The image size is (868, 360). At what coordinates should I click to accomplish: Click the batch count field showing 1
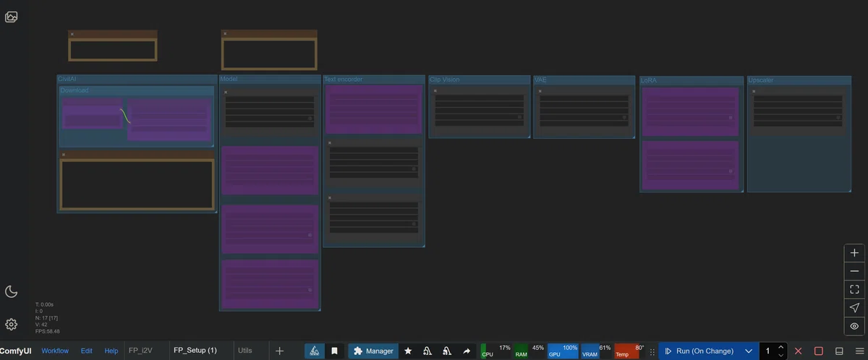(x=767, y=351)
